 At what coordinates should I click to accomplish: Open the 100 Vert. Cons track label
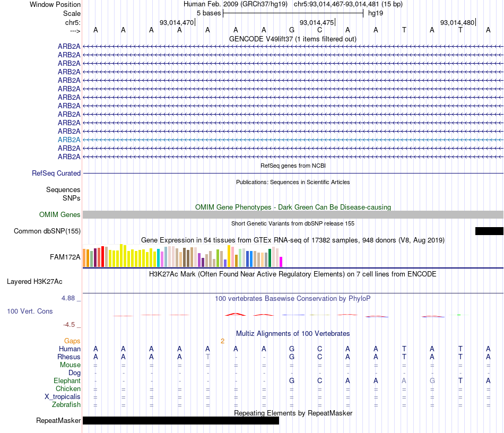(x=30, y=311)
